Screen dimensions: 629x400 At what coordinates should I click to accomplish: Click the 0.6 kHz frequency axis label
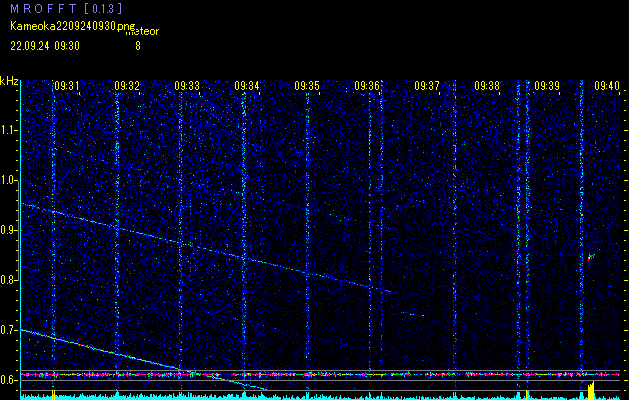point(8,380)
